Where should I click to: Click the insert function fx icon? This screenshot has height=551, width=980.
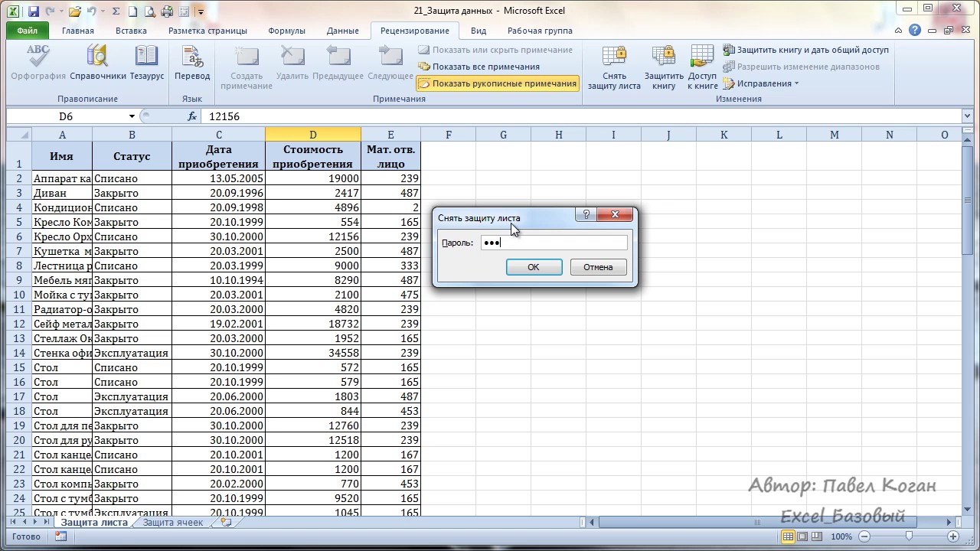pyautogui.click(x=192, y=116)
